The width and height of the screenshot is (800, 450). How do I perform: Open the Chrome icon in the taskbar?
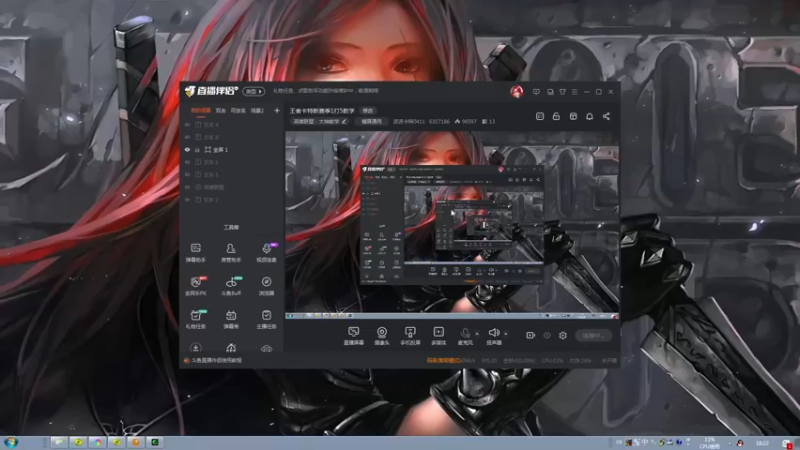pyautogui.click(x=97, y=442)
